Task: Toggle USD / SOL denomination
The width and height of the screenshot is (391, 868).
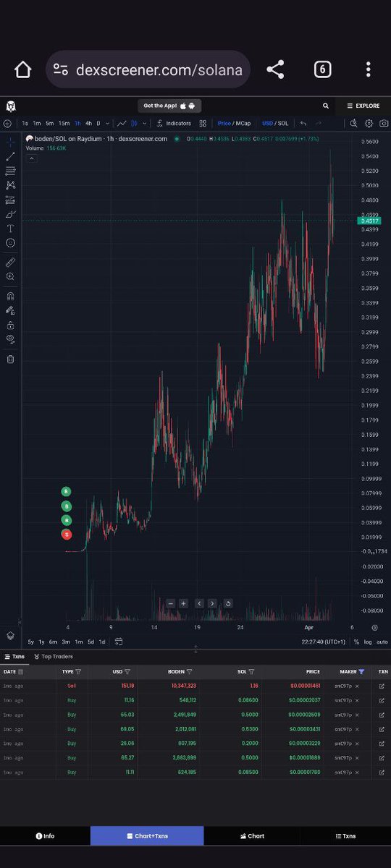Action: point(275,124)
